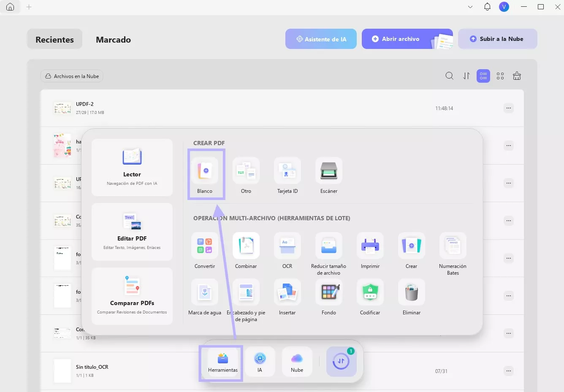This screenshot has width=564, height=392.
Task: Click the search magnifier icon
Action: click(450, 76)
